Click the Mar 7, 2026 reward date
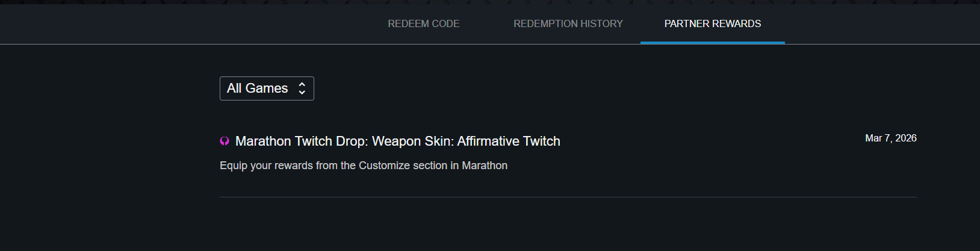980x251 pixels. click(890, 138)
